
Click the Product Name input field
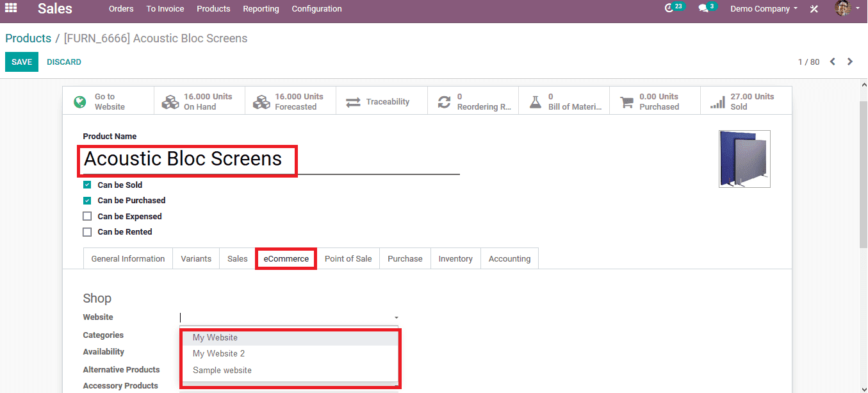coord(272,159)
